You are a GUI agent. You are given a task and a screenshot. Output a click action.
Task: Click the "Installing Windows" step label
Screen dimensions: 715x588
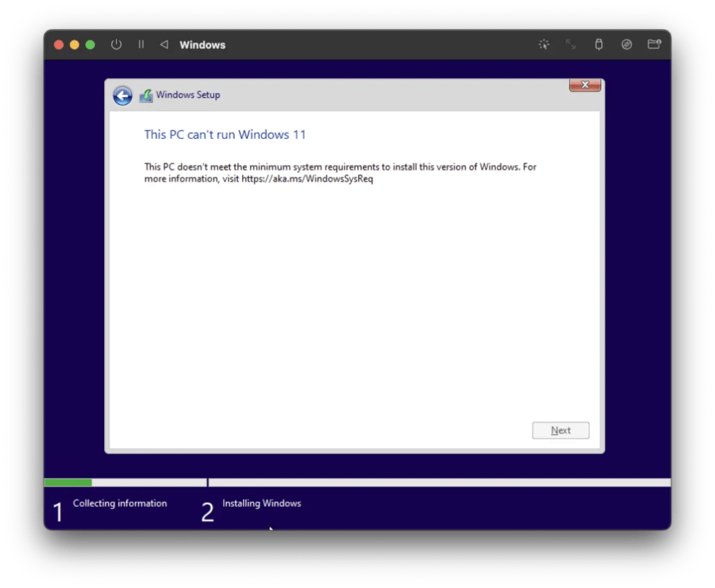click(x=262, y=504)
